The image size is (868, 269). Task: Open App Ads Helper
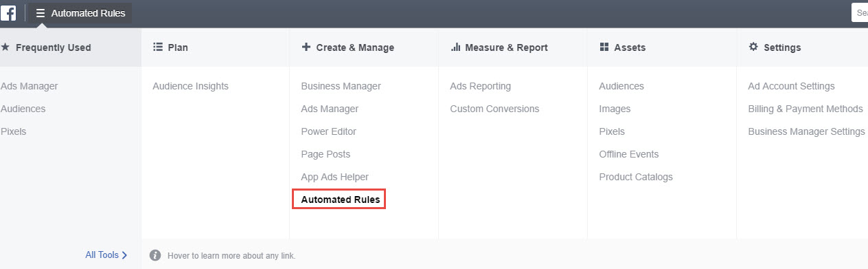point(334,177)
